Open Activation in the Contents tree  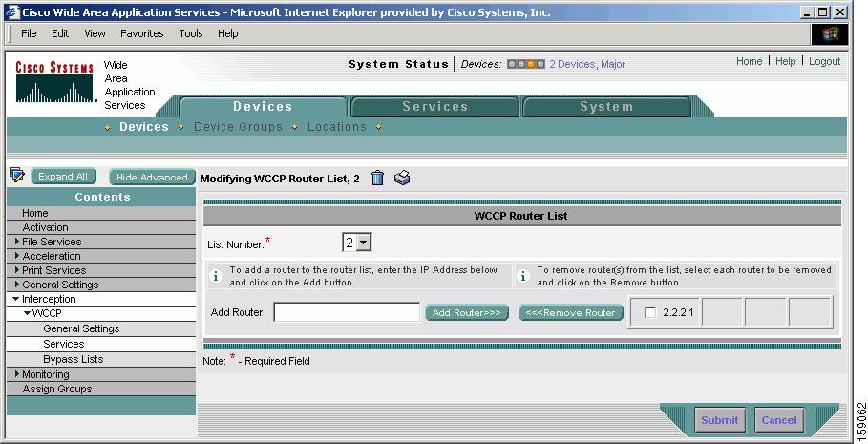[x=46, y=227]
